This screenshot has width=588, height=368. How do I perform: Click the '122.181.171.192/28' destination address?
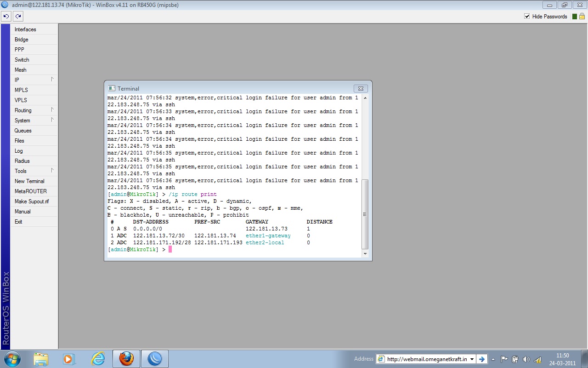[162, 242]
